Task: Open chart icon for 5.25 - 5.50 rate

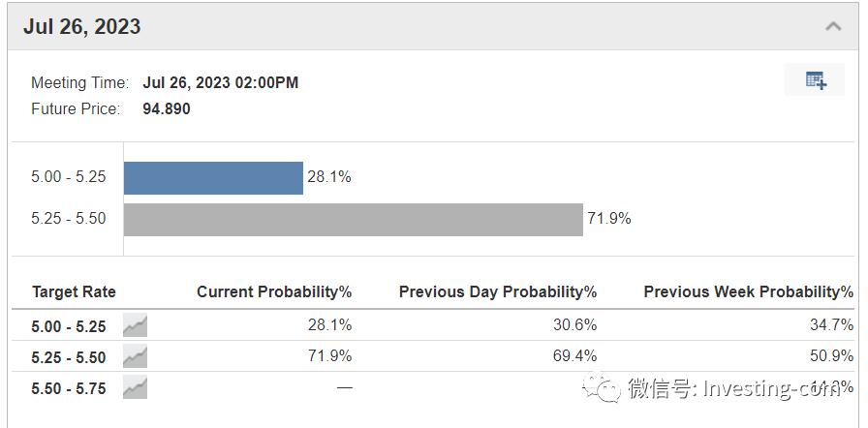Action: 135,356
